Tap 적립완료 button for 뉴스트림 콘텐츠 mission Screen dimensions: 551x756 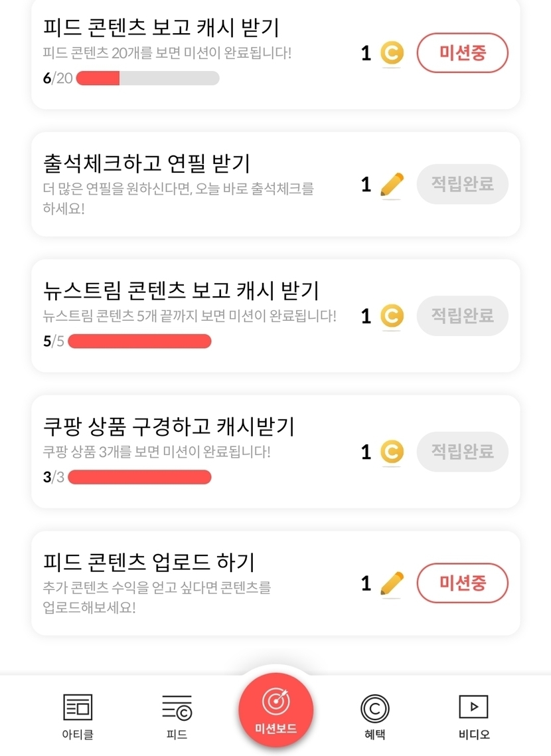coord(462,316)
